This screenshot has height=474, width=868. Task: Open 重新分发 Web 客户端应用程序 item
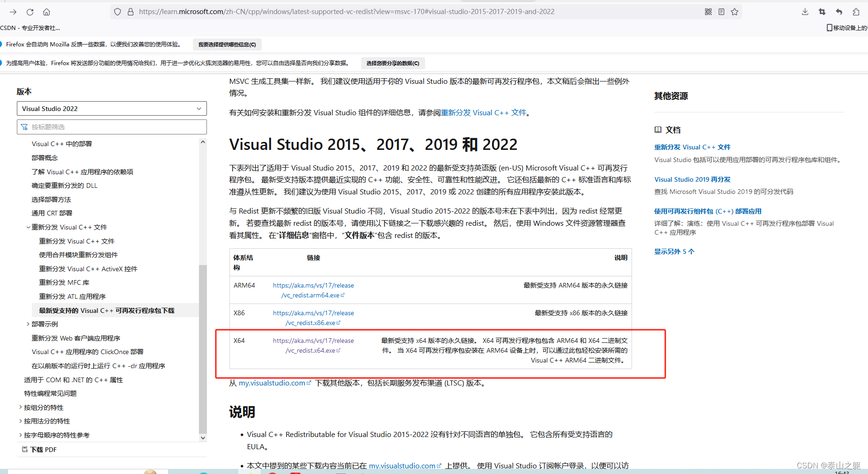(76, 338)
